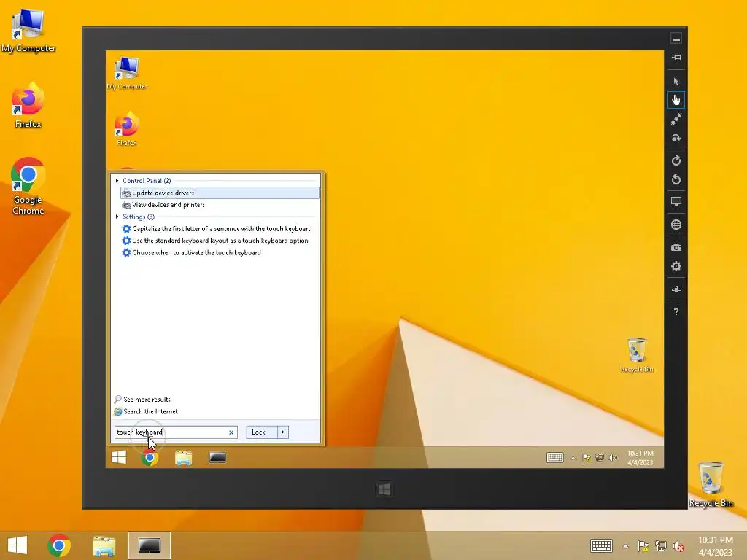Click the Lock button

pos(262,432)
